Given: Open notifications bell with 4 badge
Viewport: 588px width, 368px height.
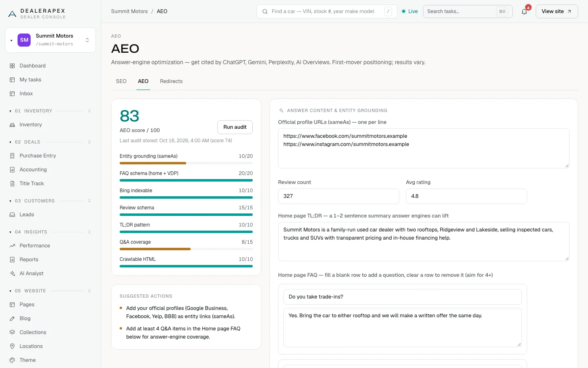Looking at the screenshot, I should tap(524, 11).
